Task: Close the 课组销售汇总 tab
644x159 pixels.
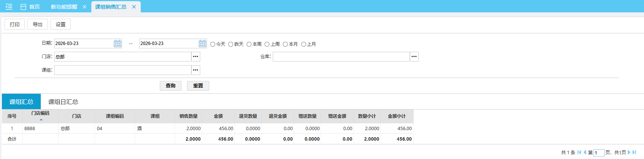Action: [x=134, y=7]
